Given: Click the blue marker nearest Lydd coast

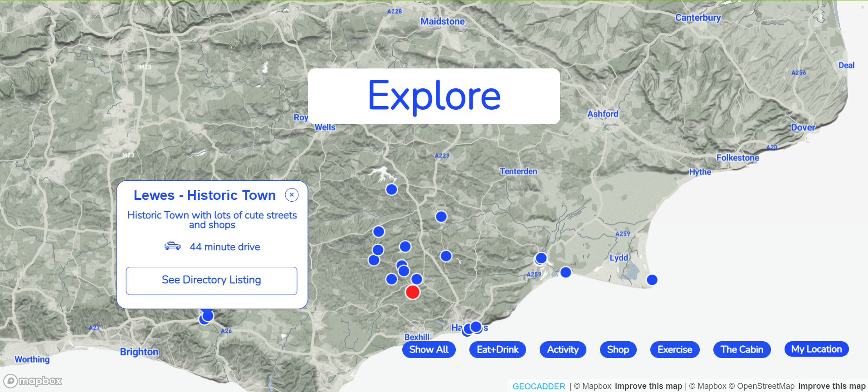Looking at the screenshot, I should click(x=652, y=280).
